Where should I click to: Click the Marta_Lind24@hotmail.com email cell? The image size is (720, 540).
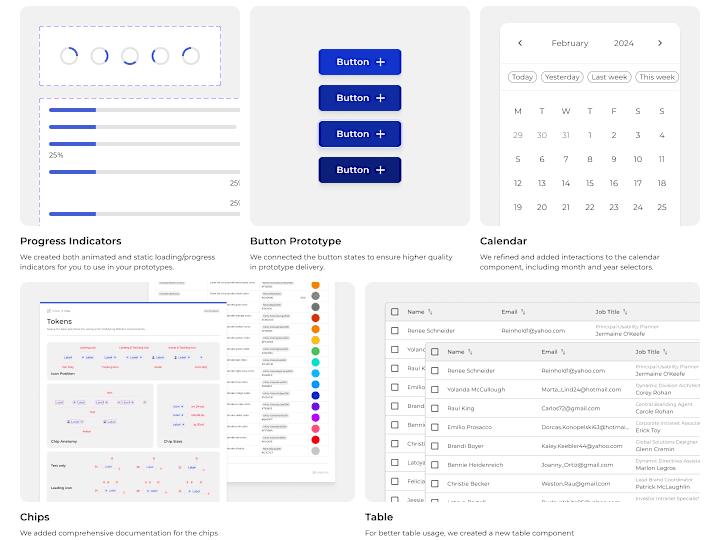pyautogui.click(x=581, y=389)
